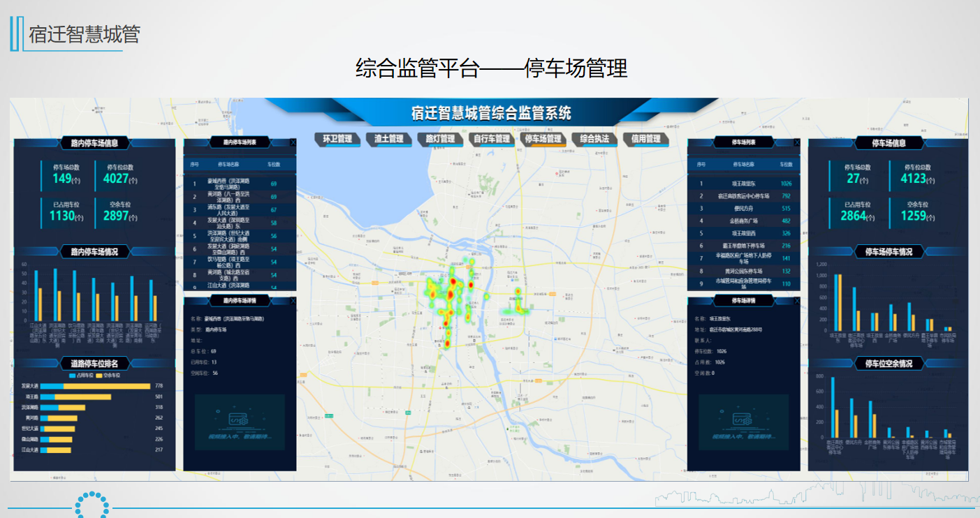The width and height of the screenshot is (980, 518).
Task: Click the video placeholder in 路内停车场详情
Action: 240,422
